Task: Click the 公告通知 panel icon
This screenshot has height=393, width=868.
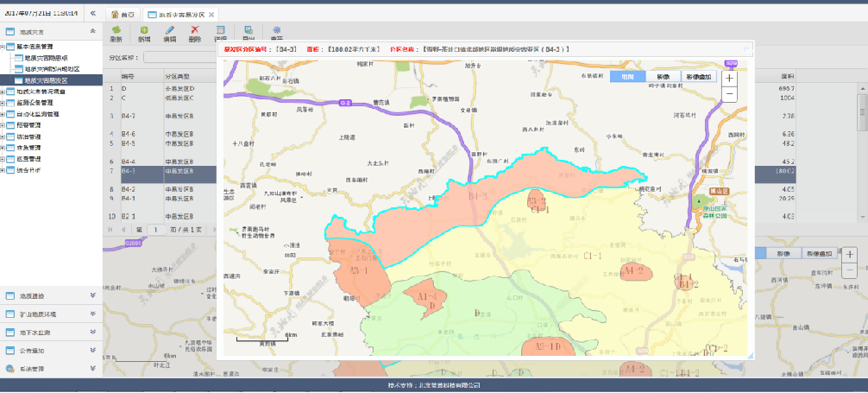Action: click(9, 351)
